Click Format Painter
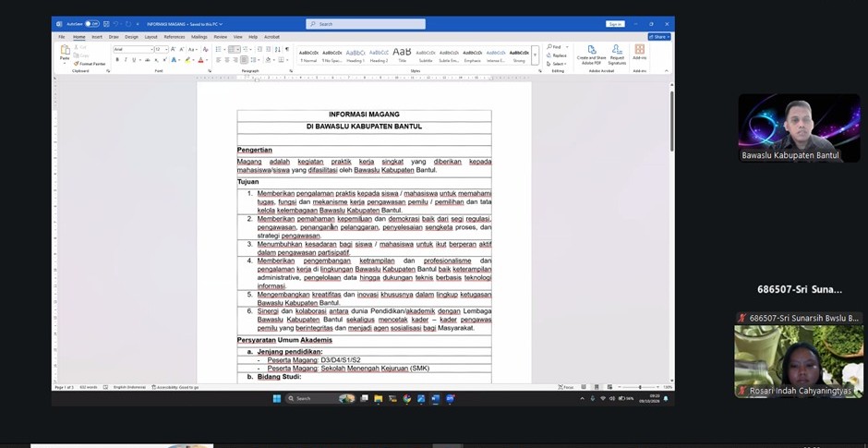Viewport: 868px width, 448px height. 90,64
